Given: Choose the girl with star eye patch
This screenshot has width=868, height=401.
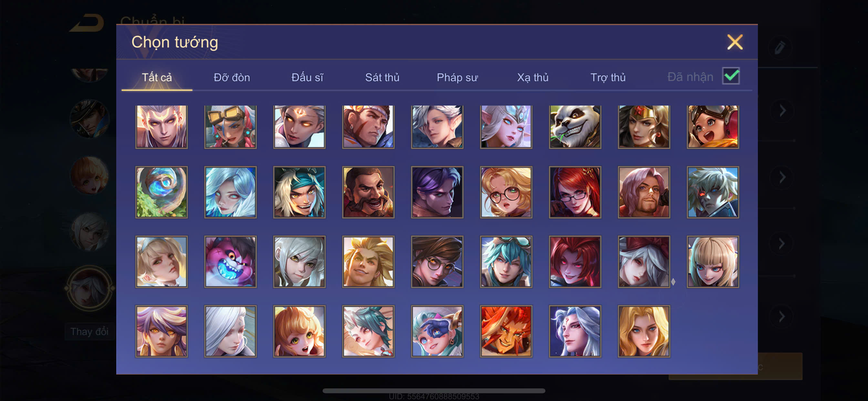Looking at the screenshot, I should coord(437,331).
